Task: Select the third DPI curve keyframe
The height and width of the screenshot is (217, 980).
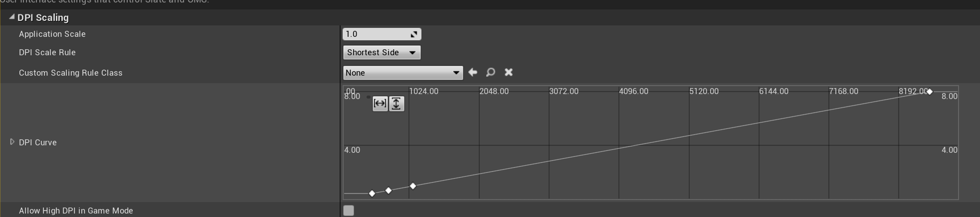Action: (x=413, y=186)
